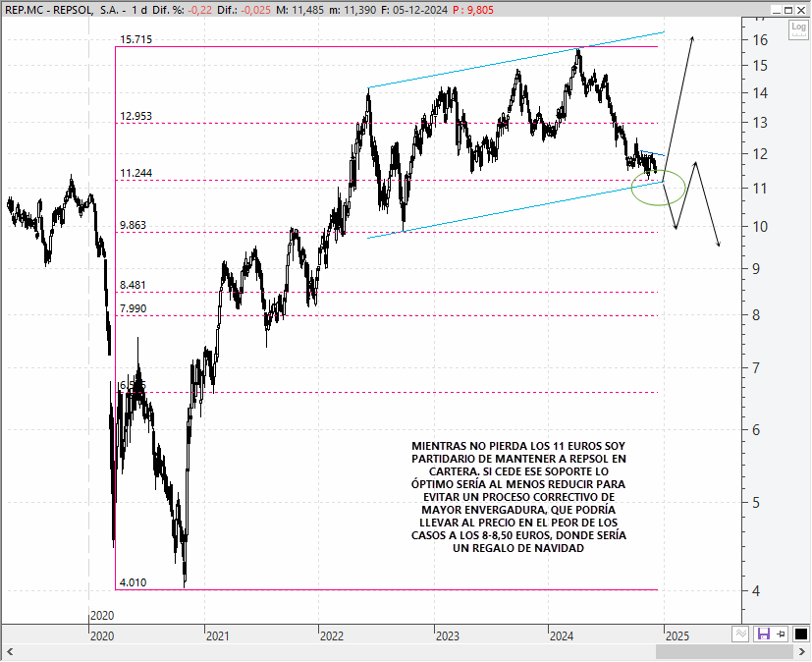Maximize the REPSOL chart window
The width and height of the screenshot is (812, 662).
[x=788, y=10]
